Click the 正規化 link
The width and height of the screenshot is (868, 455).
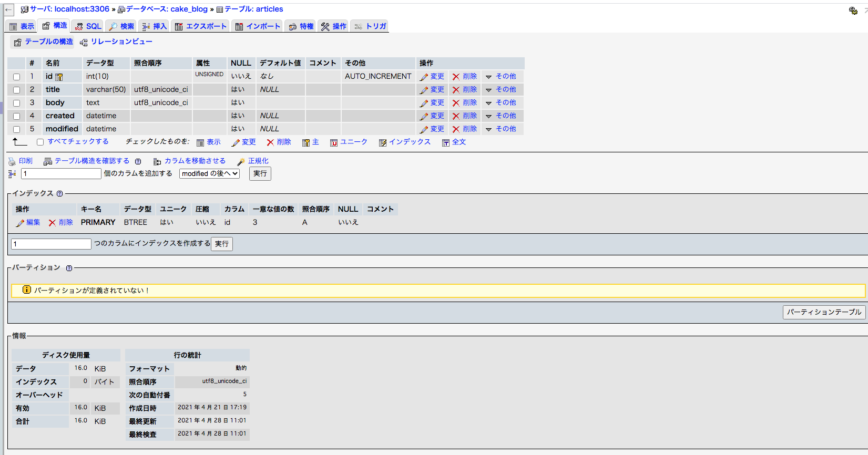pos(258,161)
